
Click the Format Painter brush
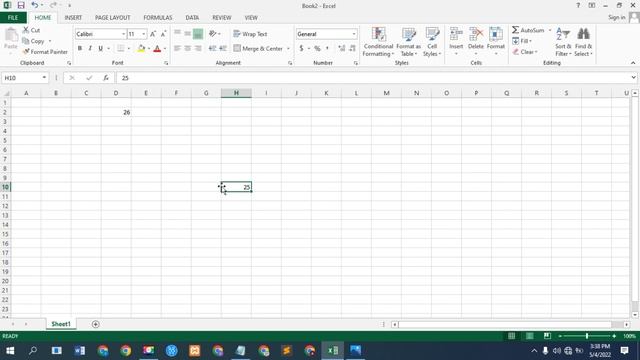click(45, 52)
